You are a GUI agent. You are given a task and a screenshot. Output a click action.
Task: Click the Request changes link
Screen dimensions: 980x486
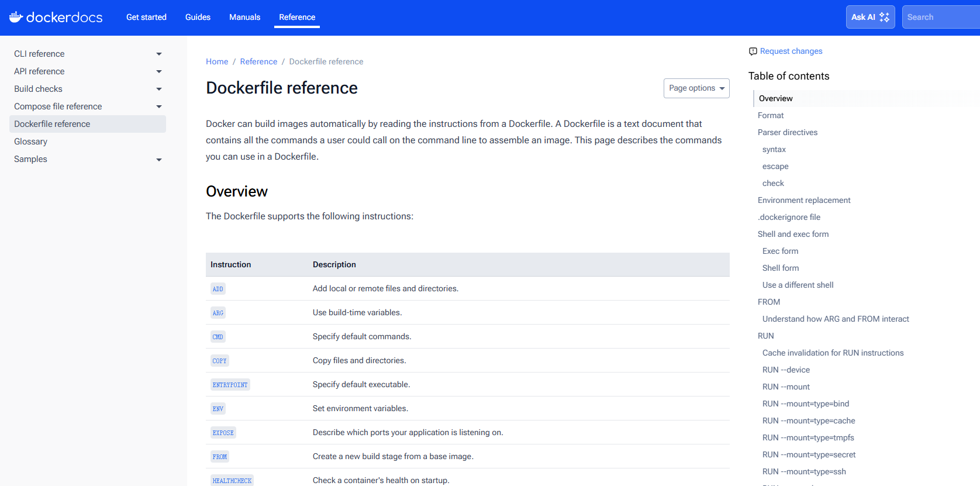click(791, 51)
